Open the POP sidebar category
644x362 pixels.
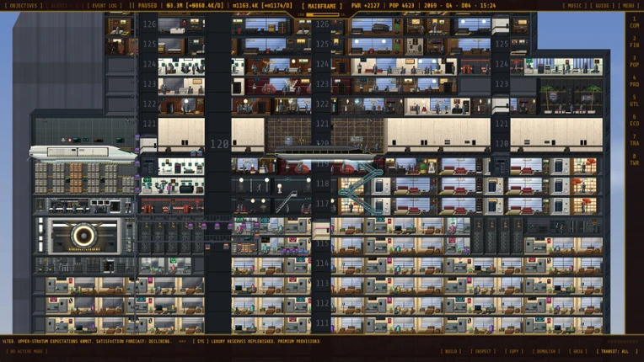[635, 61]
